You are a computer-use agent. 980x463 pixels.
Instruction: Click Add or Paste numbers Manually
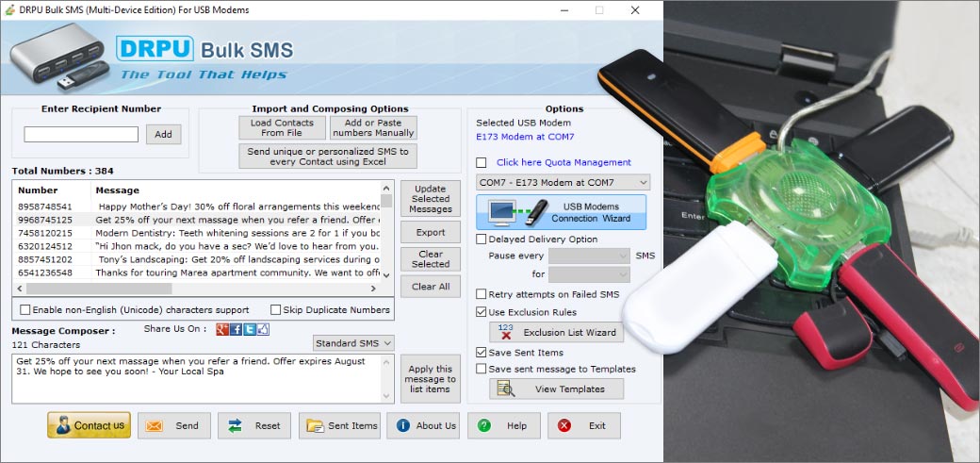point(373,127)
